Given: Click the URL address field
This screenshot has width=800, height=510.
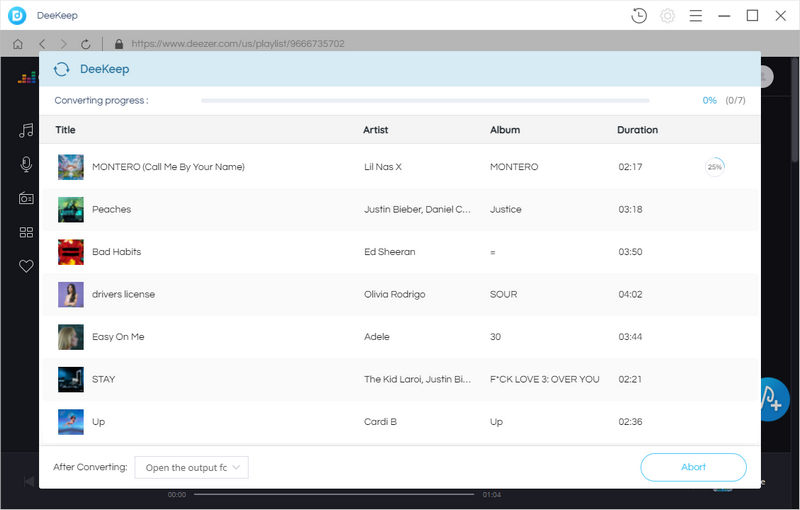Looking at the screenshot, I should [238, 44].
